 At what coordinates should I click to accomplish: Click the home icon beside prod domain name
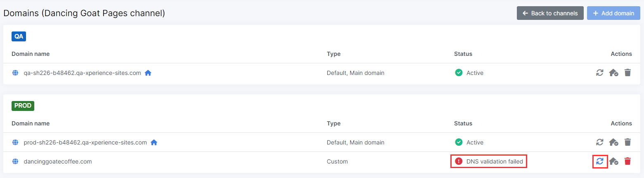154,142
